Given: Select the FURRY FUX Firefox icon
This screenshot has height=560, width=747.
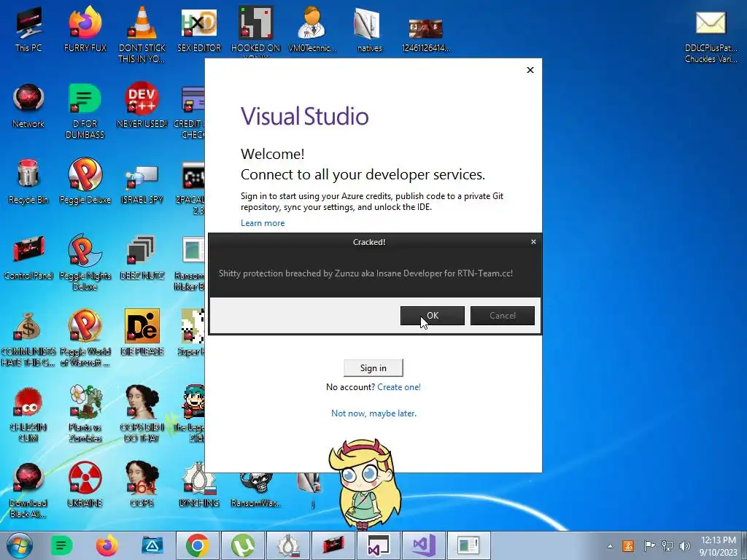Looking at the screenshot, I should coord(85,29).
